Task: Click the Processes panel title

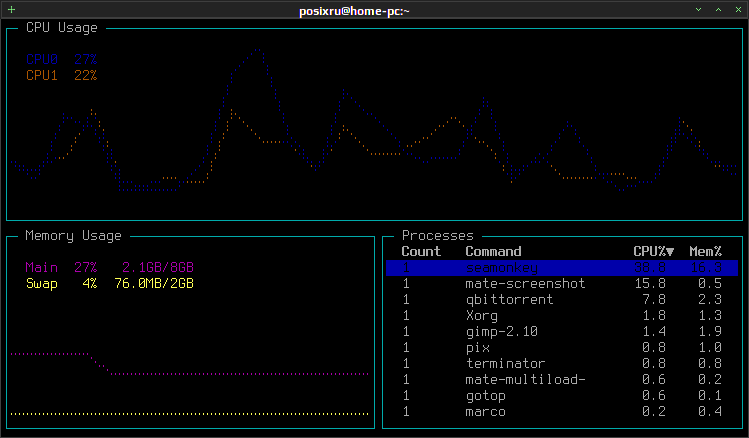Action: click(x=438, y=235)
